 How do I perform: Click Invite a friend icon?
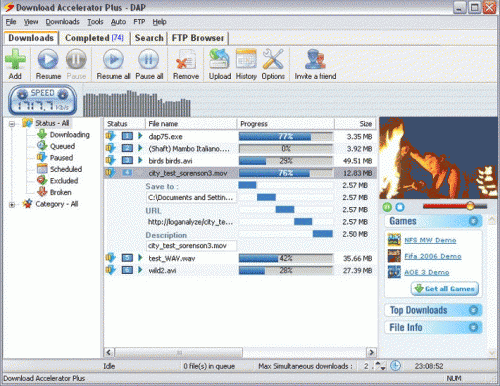pyautogui.click(x=315, y=59)
